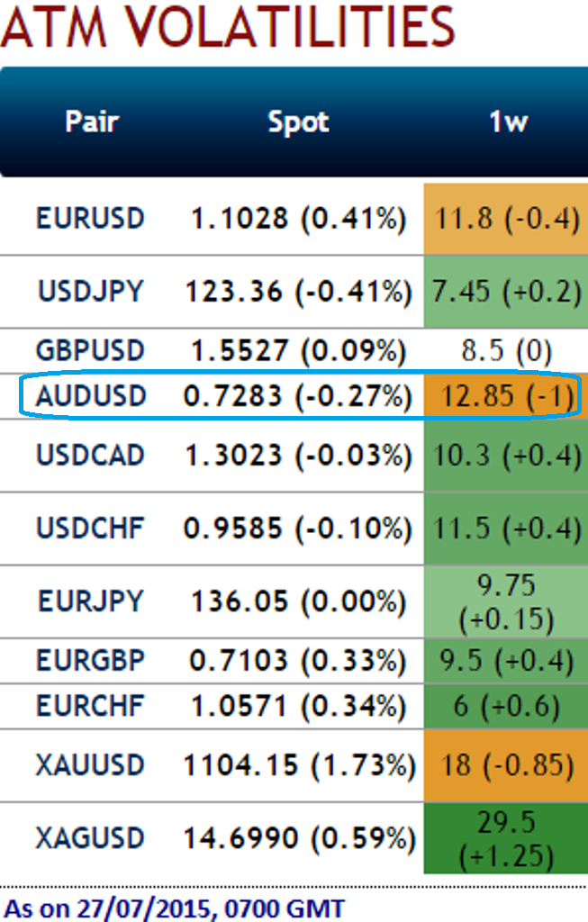
Task: Open the GBPUSD pair row
Action: (x=90, y=351)
